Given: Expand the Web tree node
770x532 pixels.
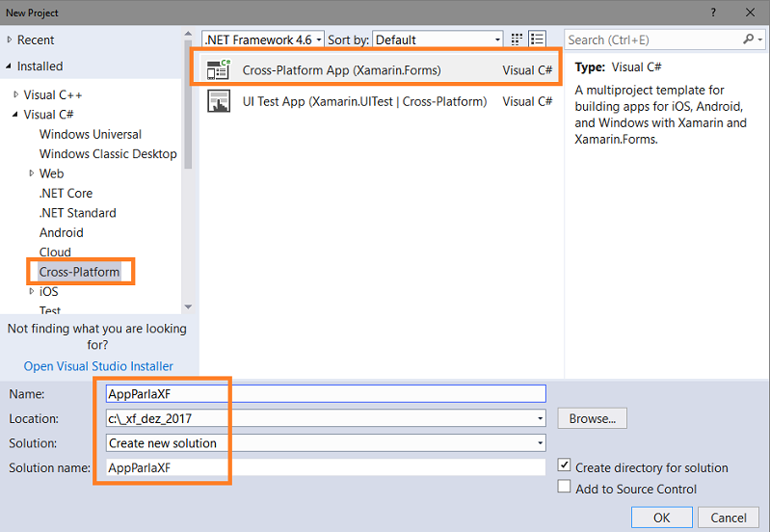Looking at the screenshot, I should pos(32,173).
